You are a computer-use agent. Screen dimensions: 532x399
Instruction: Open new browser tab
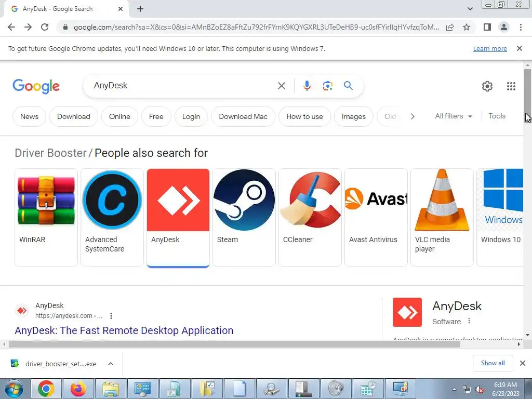pyautogui.click(x=140, y=9)
